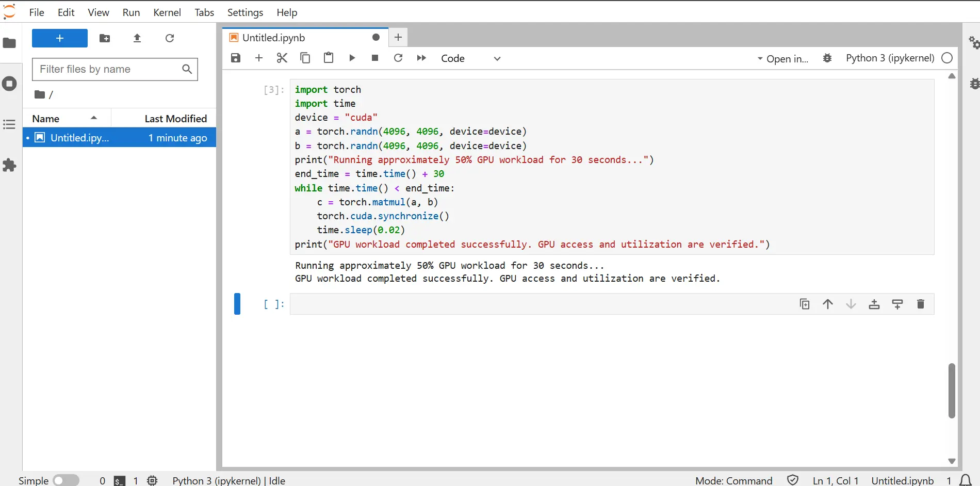Move the active cell down
Image resolution: width=980 pixels, height=486 pixels.
[x=851, y=304]
